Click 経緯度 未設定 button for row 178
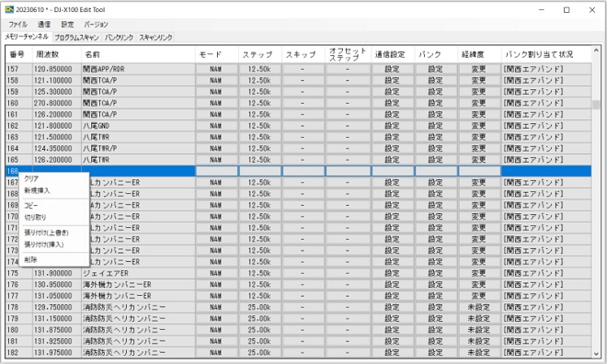 479,308
